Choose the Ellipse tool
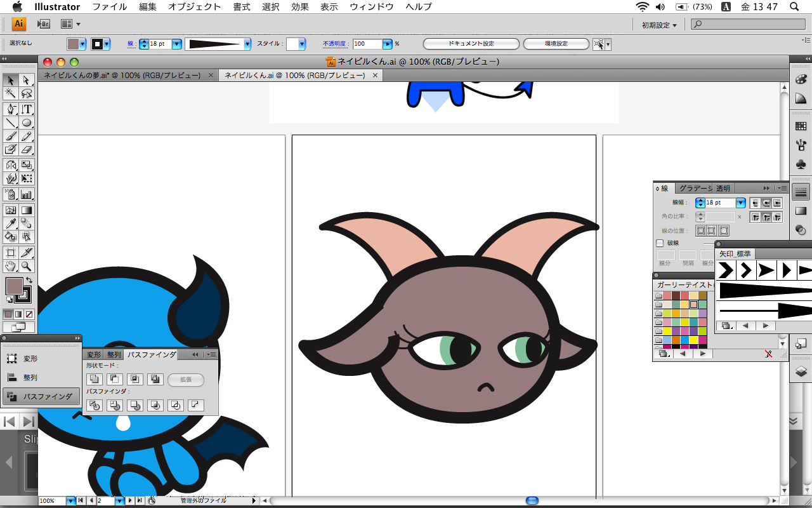The height and width of the screenshot is (508, 812). click(x=27, y=123)
